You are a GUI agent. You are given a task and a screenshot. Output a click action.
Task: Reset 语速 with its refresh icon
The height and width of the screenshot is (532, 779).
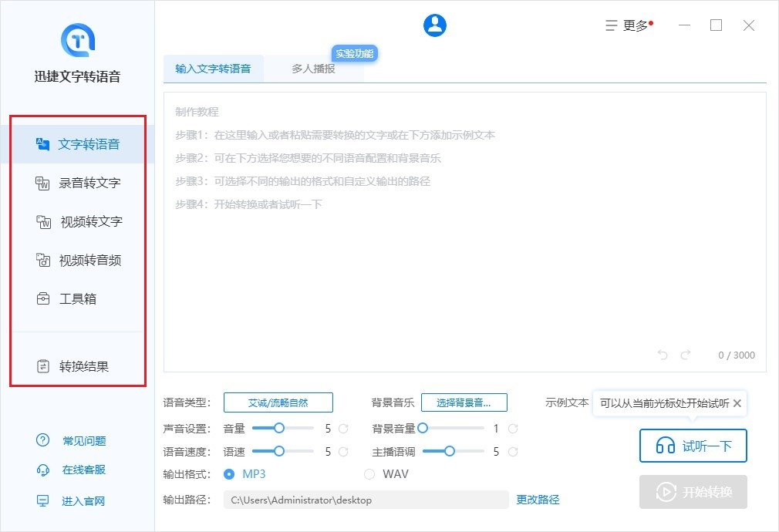343,452
